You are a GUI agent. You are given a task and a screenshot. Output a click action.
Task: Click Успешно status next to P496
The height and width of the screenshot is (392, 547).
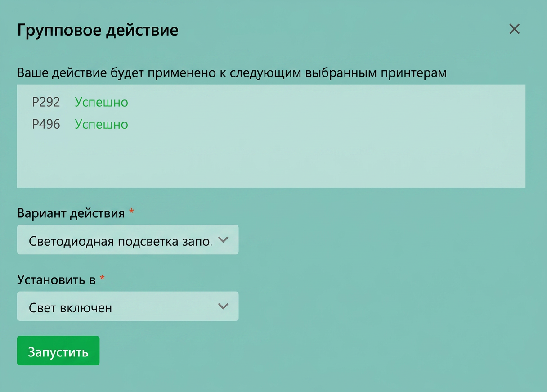click(x=101, y=124)
